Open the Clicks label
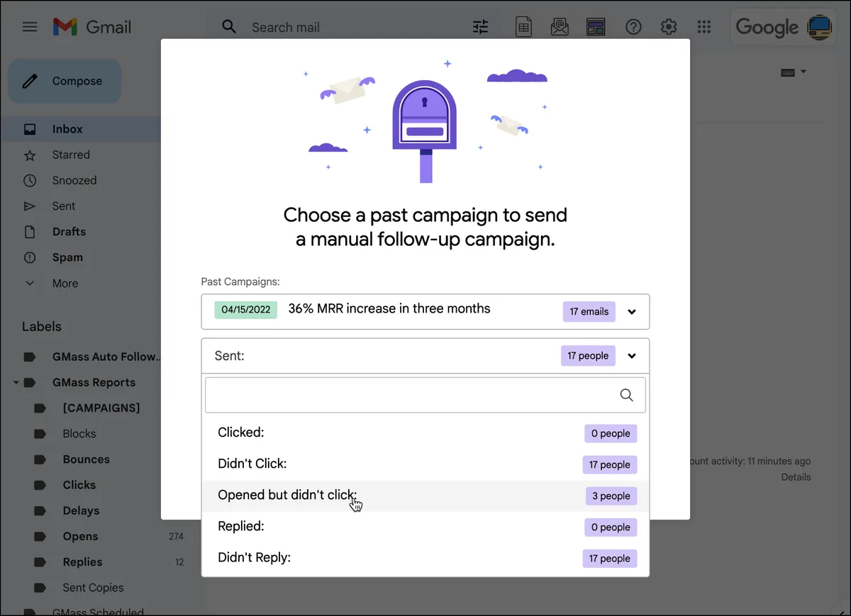851x616 pixels. click(79, 485)
